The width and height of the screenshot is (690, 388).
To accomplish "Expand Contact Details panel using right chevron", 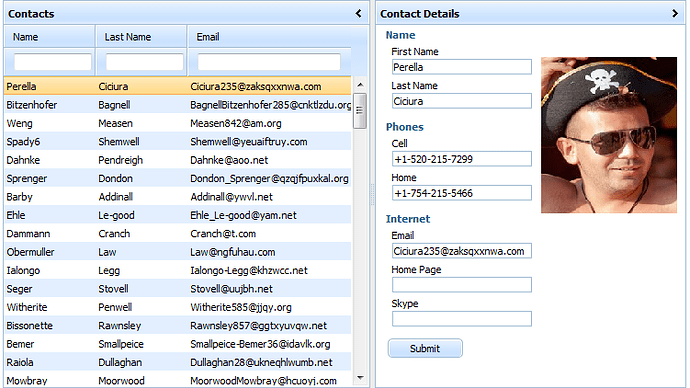I will pos(675,14).
